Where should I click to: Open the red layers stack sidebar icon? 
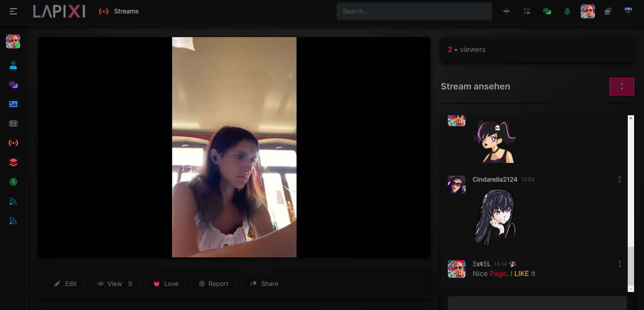[13, 162]
